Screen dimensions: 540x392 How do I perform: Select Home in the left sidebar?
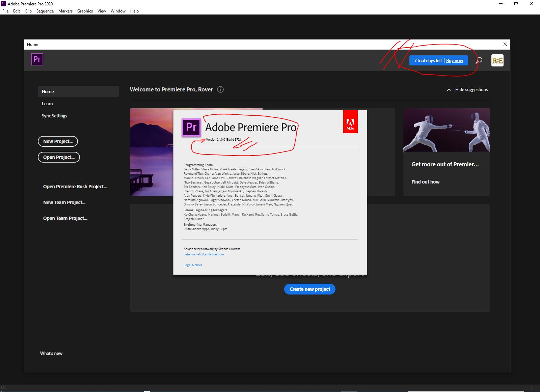[x=78, y=91]
